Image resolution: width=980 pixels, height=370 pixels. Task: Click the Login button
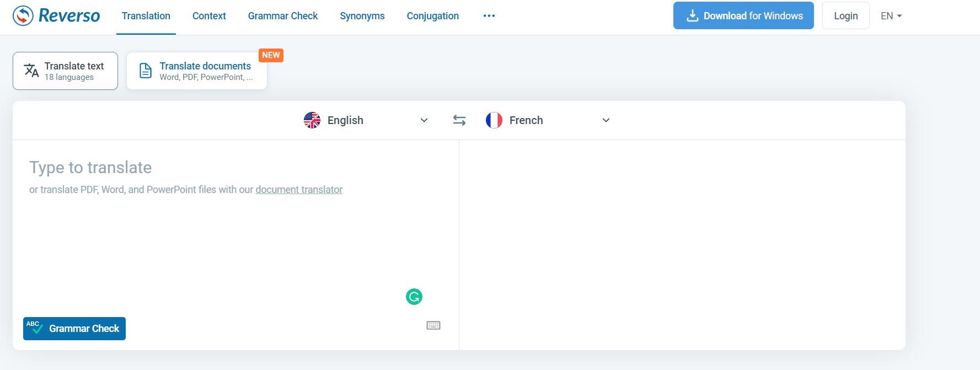[x=846, y=15]
